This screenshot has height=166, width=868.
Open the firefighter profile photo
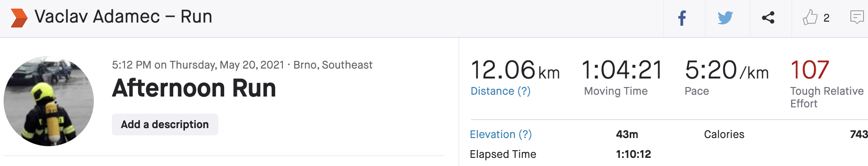[x=49, y=101]
